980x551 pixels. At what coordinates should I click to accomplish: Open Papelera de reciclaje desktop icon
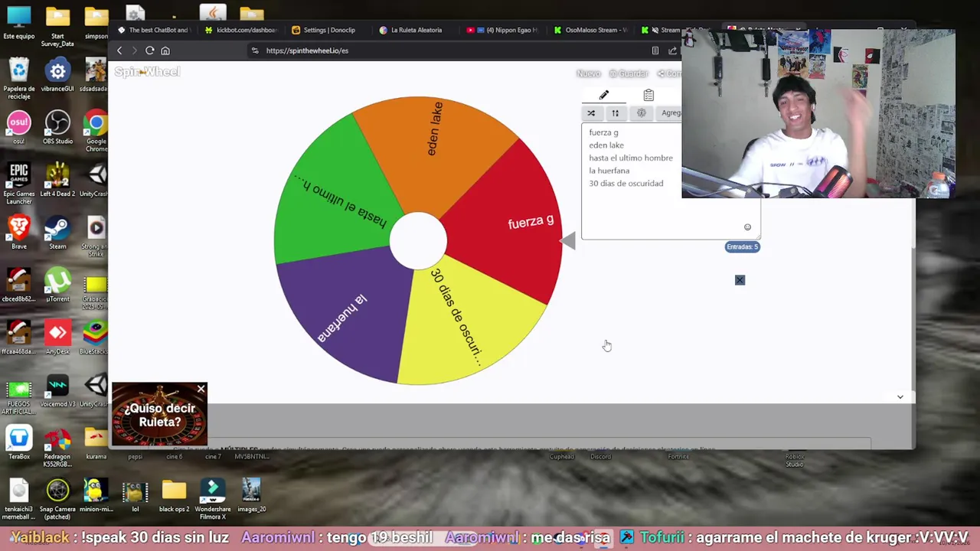click(19, 80)
